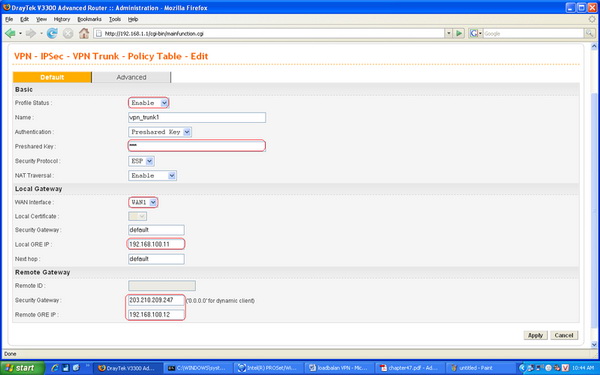This screenshot has height=375, width=600.
Task: Open the Authentication dropdown
Action: click(160, 132)
